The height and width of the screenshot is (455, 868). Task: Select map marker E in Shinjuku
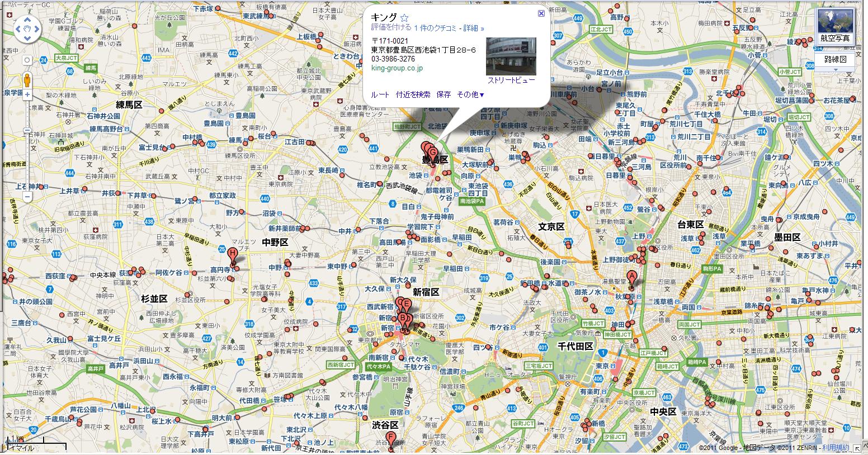[407, 306]
